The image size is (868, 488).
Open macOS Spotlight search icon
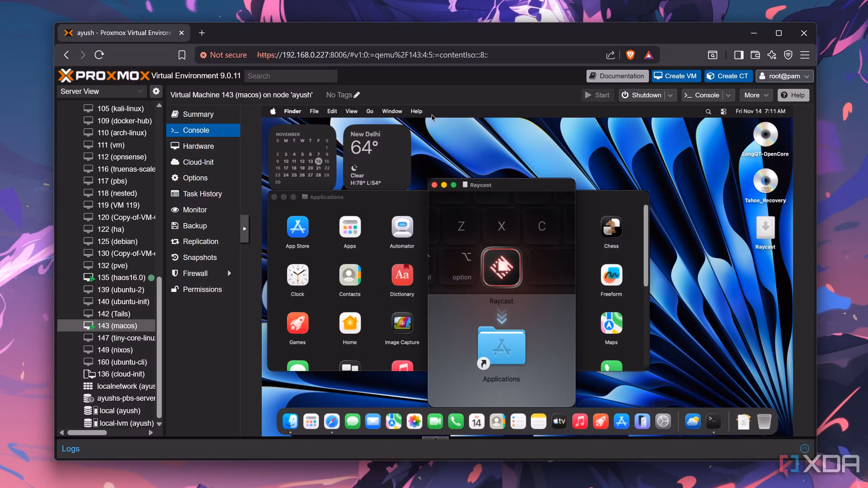point(708,111)
